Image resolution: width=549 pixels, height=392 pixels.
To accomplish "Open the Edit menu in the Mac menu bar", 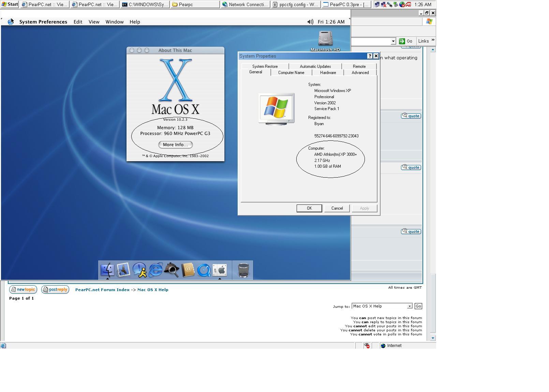I will pos(78,22).
